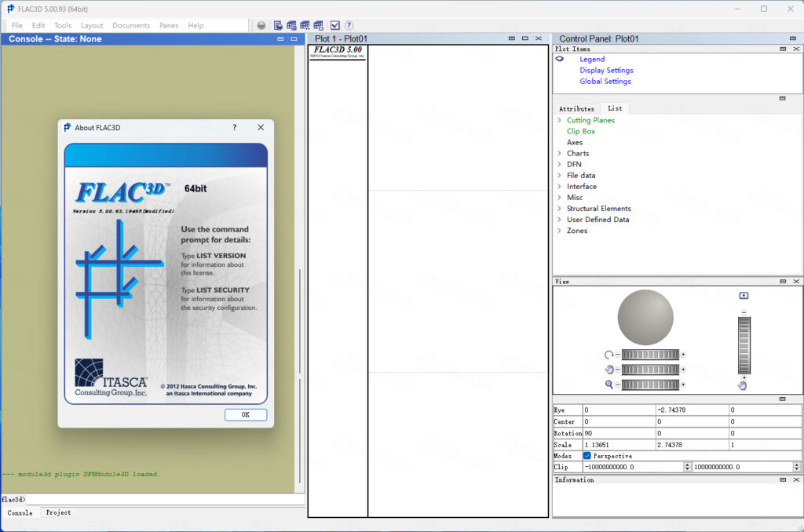804x532 pixels.
Task: Click the vertical dial slider
Action: [744, 345]
